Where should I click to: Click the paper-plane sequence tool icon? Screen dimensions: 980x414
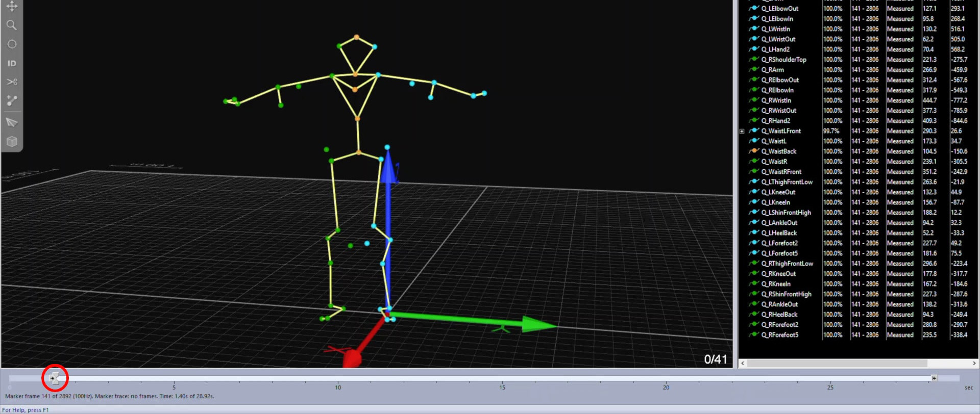[x=12, y=122]
